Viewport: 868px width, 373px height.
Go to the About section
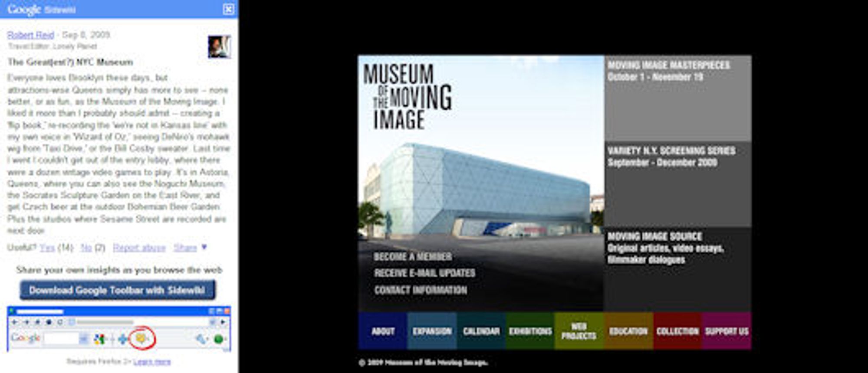click(383, 331)
